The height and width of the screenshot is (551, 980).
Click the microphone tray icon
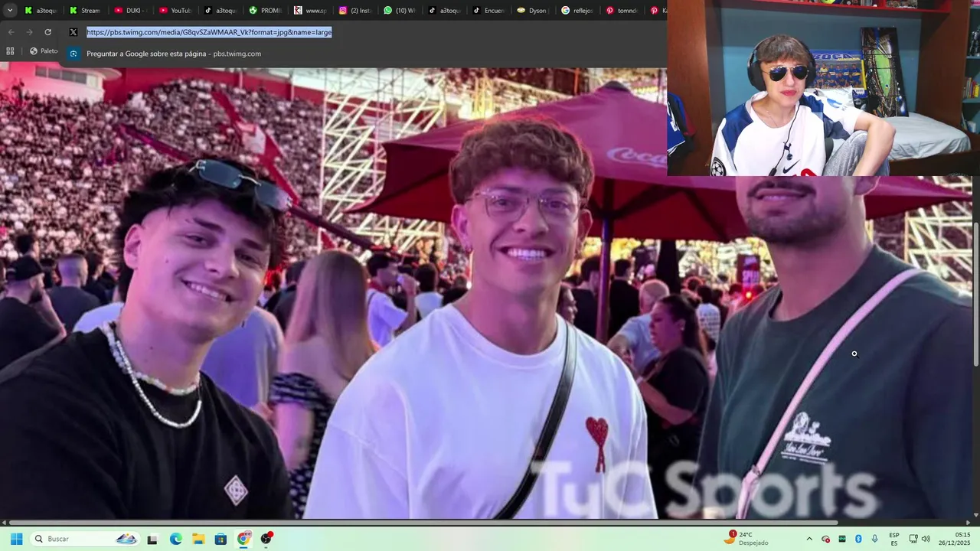coord(875,539)
